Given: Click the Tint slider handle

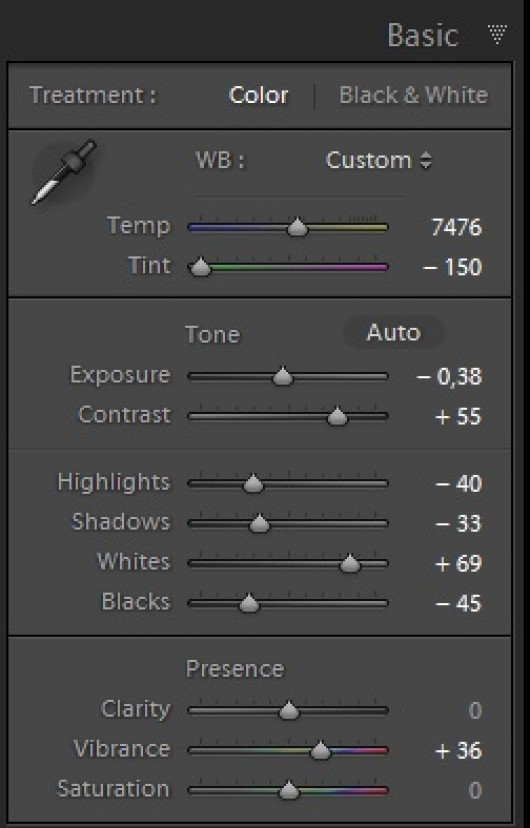Looking at the screenshot, I should coord(201,267).
